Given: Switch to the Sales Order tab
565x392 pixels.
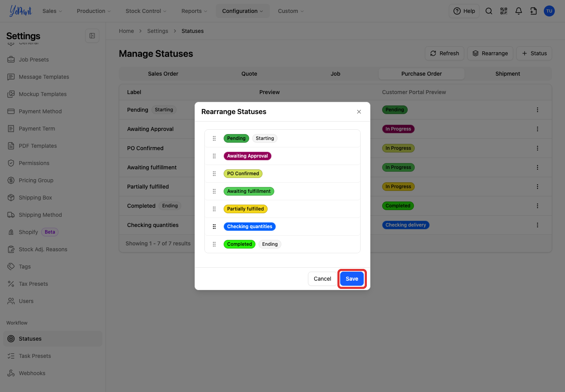Looking at the screenshot, I should [x=163, y=74].
